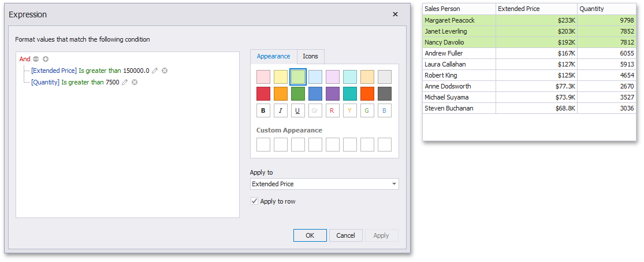Apply the Bold font style
Image resolution: width=644 pixels, height=262 pixels.
pos(263,110)
